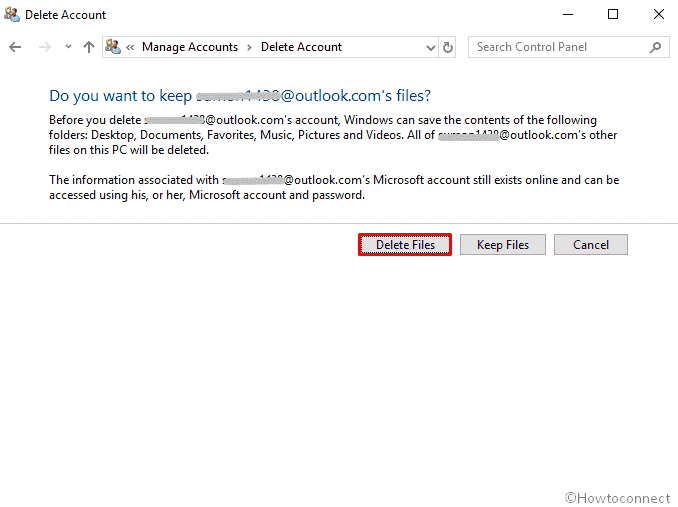Maximize the Delete Account window
Image resolution: width=678 pixels, height=507 pixels.
tap(613, 14)
